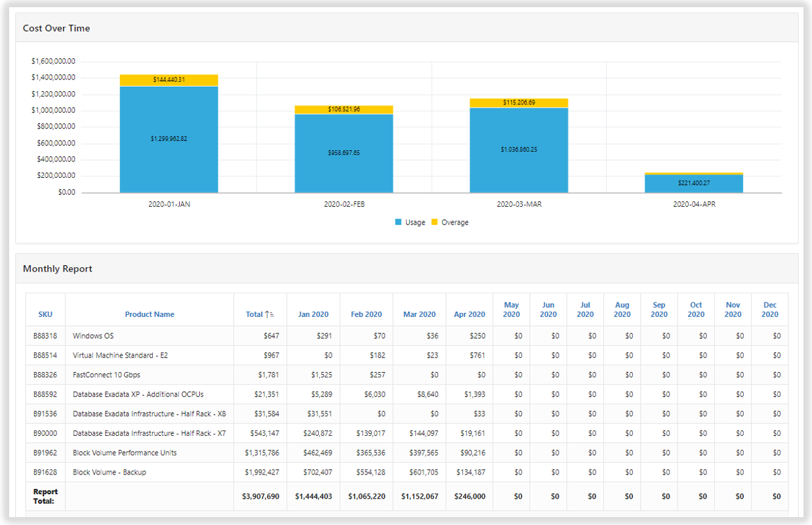Click Apr 2020 report total $246,000
The height and width of the screenshot is (525, 812).
pos(470,497)
